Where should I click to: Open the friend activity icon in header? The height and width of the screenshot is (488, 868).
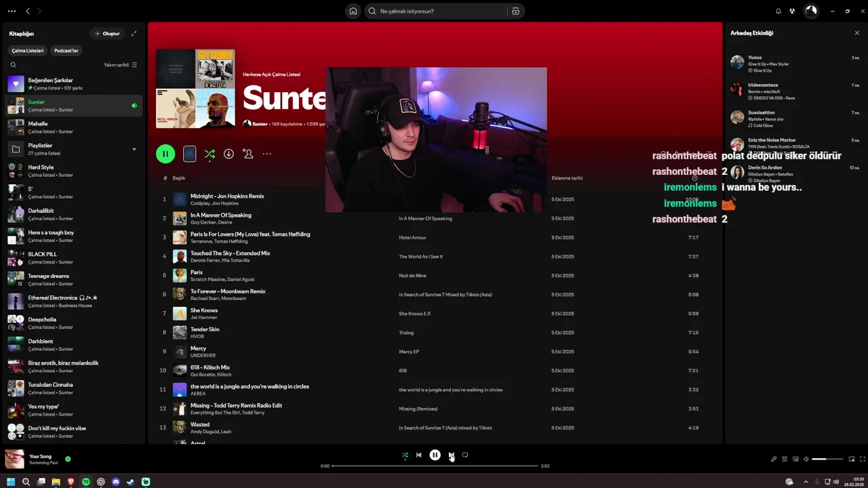point(792,11)
